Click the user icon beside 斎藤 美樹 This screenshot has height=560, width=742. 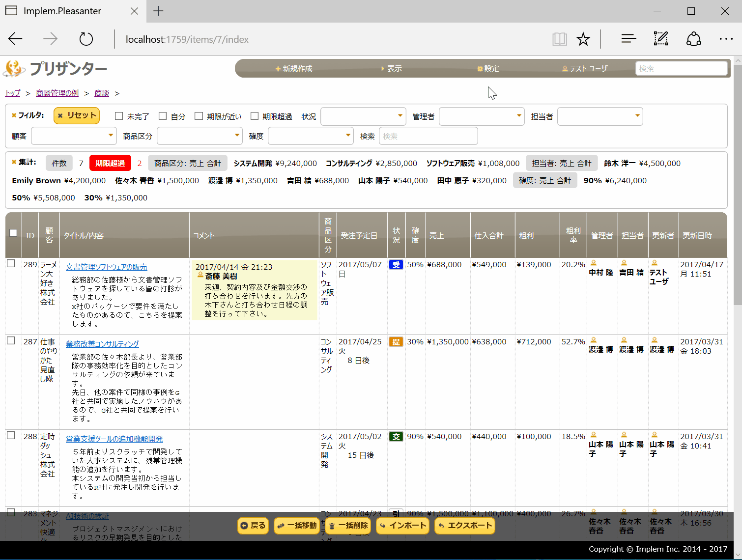click(x=200, y=275)
